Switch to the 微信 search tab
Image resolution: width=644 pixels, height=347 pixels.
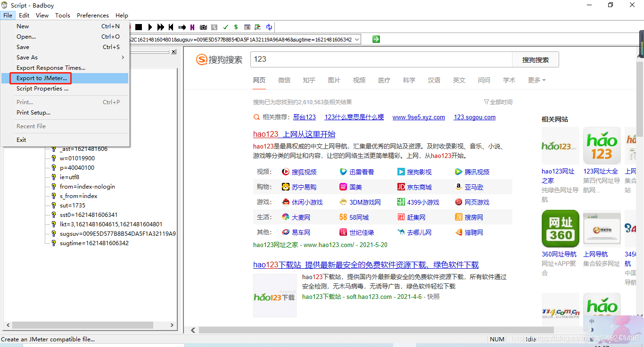(x=284, y=80)
